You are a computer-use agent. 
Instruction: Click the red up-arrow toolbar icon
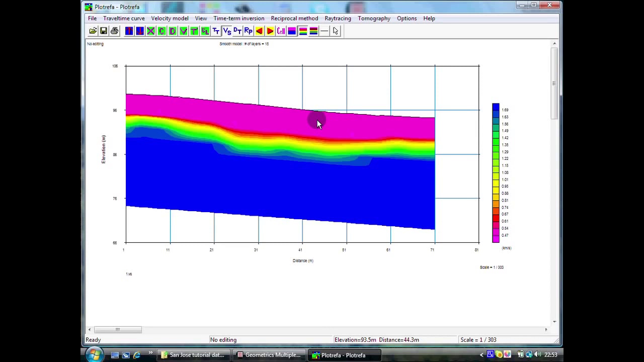(129, 31)
